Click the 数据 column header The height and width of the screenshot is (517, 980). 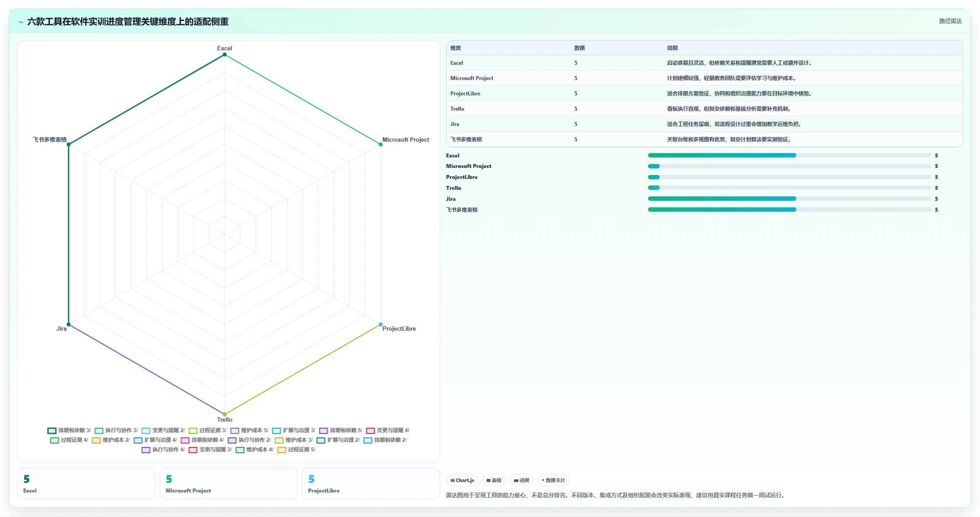coord(580,48)
